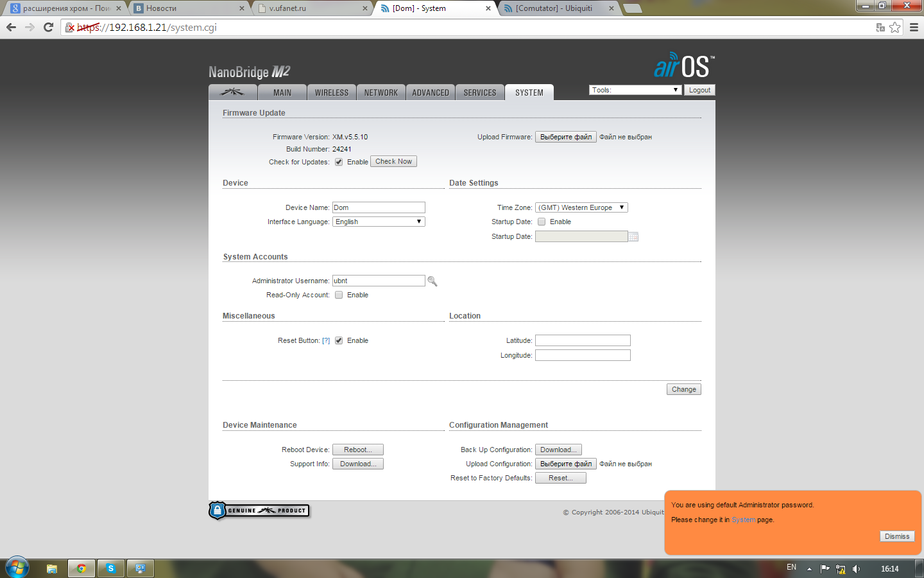Open Skype from the taskbar

click(x=111, y=568)
